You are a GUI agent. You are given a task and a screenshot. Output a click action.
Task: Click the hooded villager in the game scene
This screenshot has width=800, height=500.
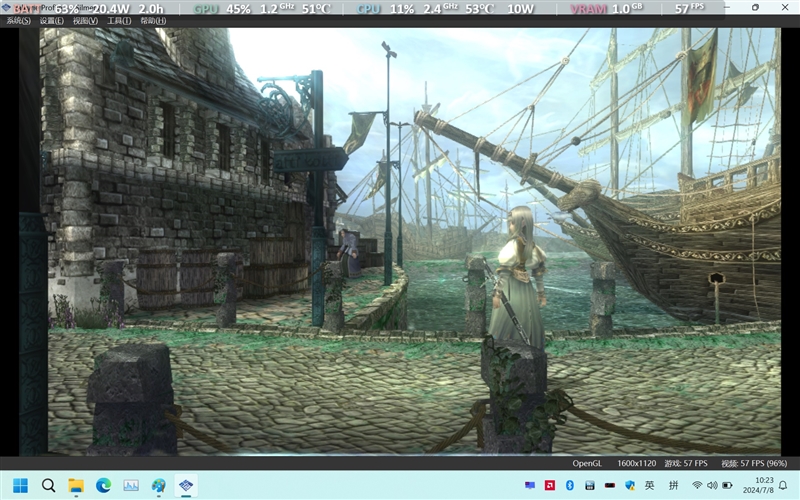coord(349,253)
